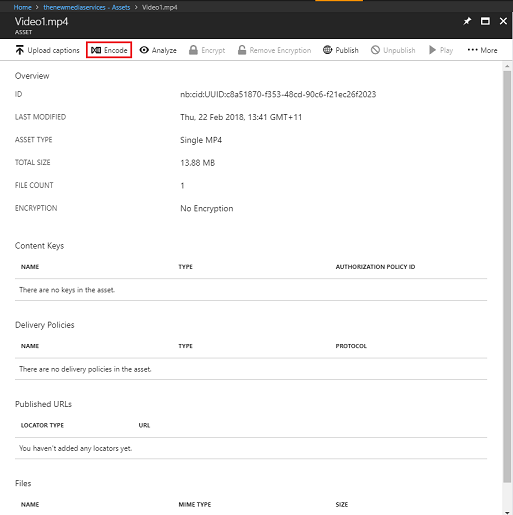Go to Home breadcrumb
Viewport: 513px width, 515px height.
point(22,7)
